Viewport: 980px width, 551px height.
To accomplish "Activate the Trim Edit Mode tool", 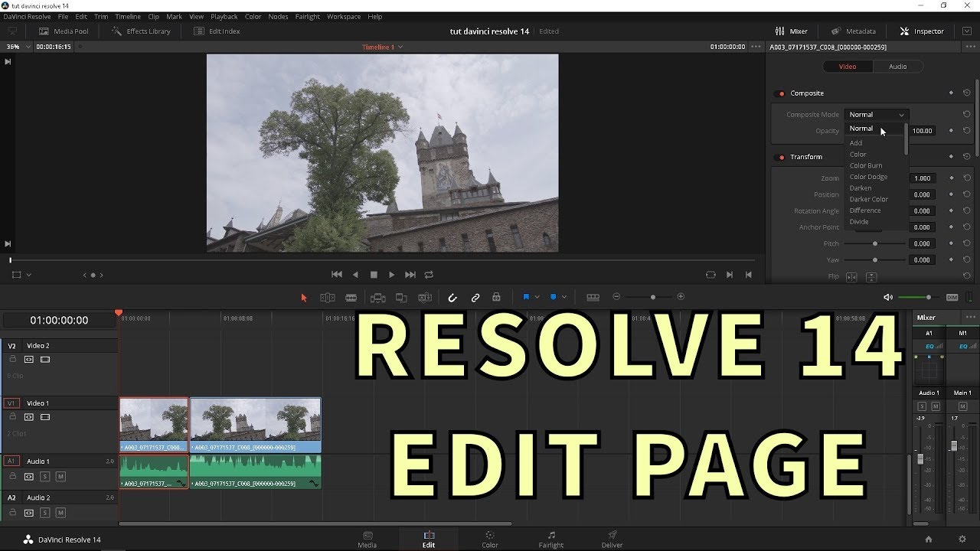I will coord(328,297).
